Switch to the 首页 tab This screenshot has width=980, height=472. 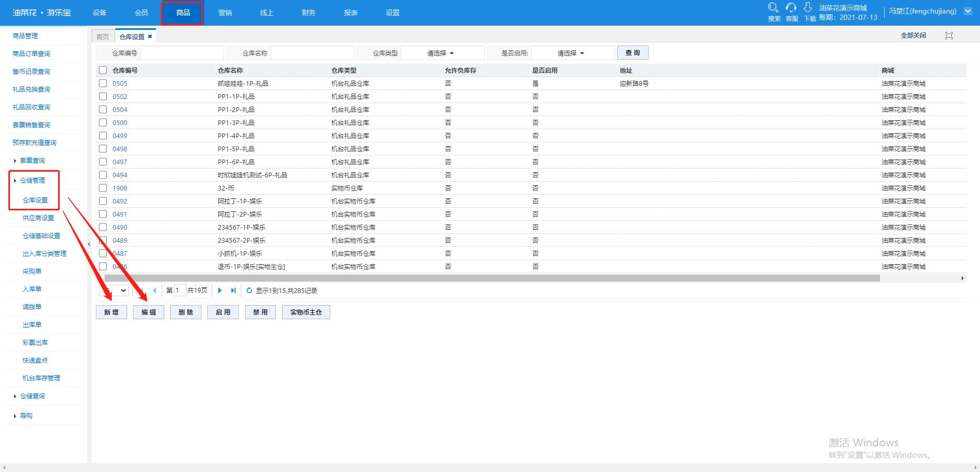pyautogui.click(x=103, y=37)
